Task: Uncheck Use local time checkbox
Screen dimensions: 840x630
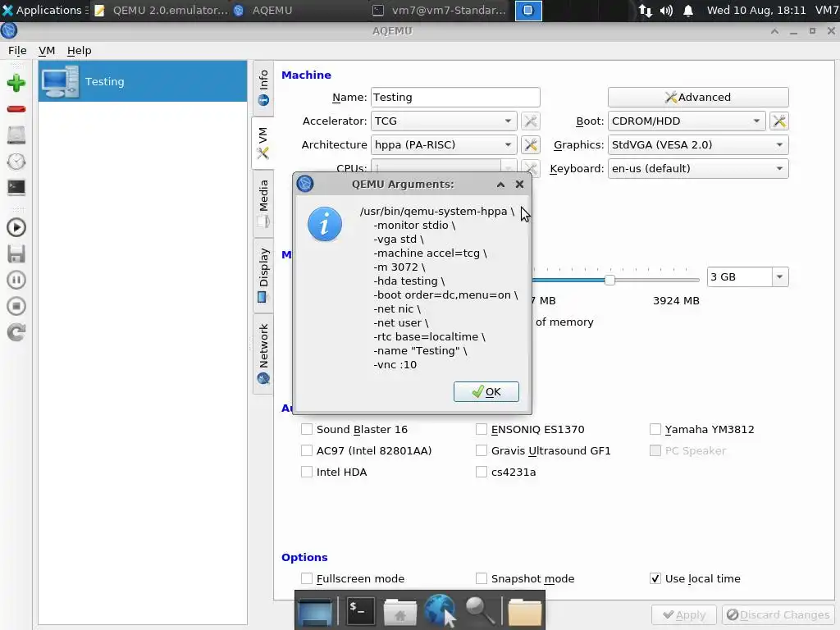Action: pos(655,578)
